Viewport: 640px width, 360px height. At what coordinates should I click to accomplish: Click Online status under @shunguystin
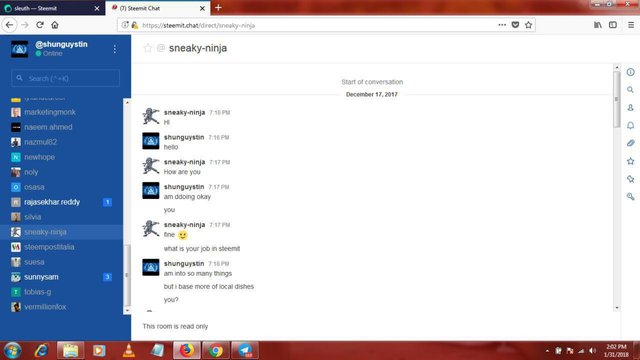click(49, 53)
